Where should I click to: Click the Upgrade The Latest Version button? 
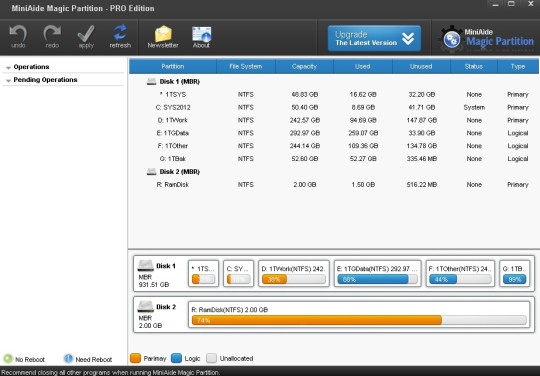pos(374,38)
